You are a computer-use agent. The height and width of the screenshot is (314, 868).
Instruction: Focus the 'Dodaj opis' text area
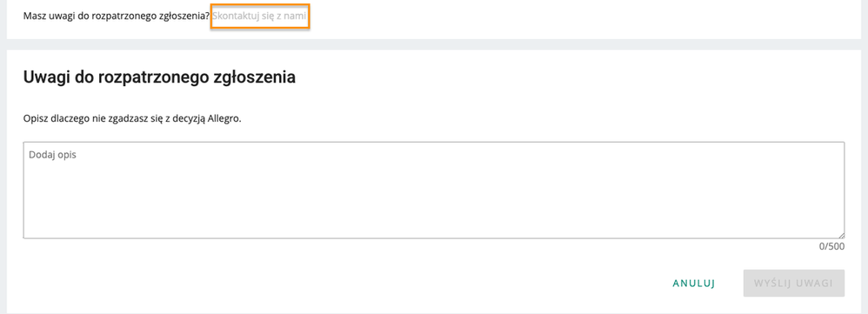pyautogui.click(x=434, y=190)
